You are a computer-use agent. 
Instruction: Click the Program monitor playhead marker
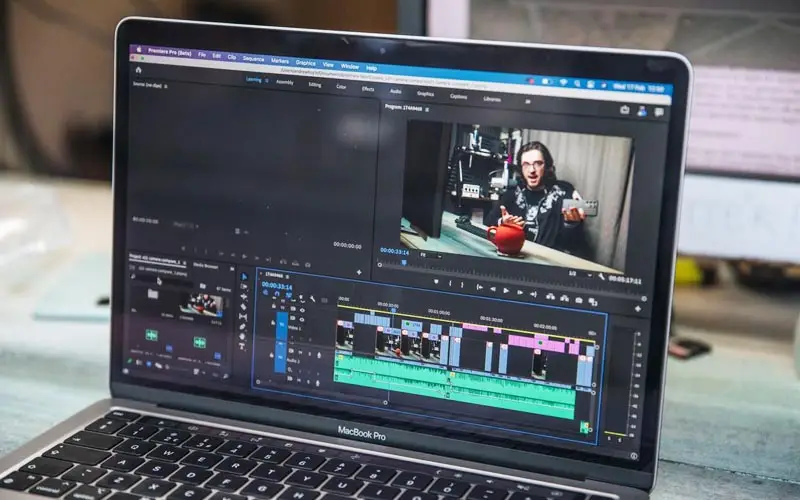pos(404,263)
